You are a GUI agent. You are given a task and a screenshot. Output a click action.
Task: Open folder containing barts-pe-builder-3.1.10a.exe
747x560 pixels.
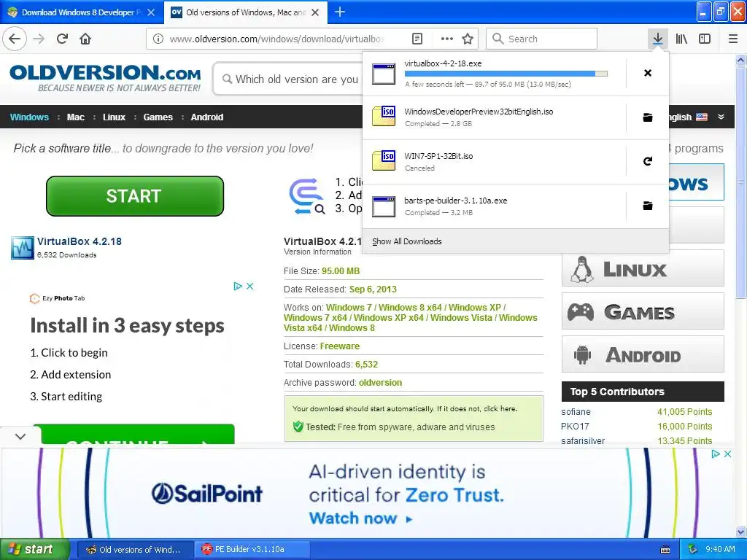[648, 206]
